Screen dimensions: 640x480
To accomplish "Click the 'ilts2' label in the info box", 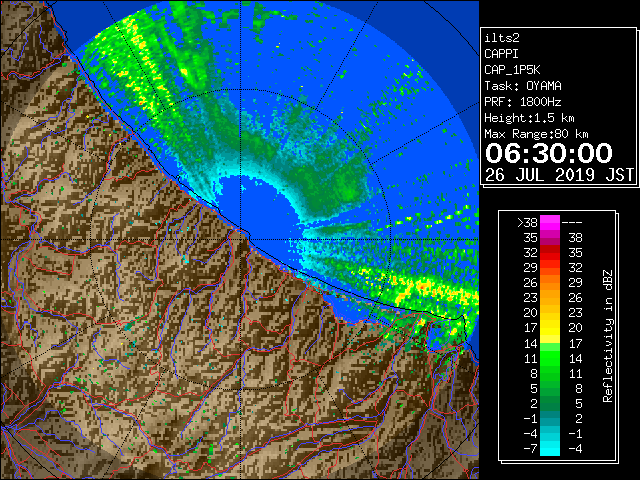I will coord(502,38).
